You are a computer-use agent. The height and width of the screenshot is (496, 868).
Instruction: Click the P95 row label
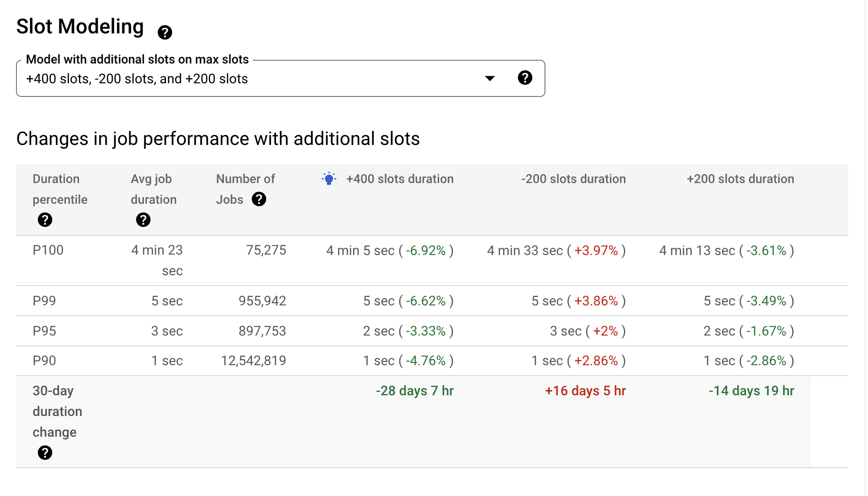(x=44, y=331)
